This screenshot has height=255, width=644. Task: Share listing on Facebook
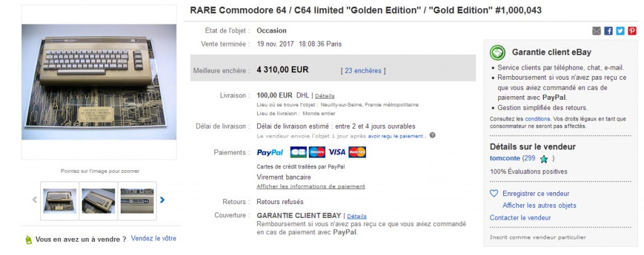608,31
